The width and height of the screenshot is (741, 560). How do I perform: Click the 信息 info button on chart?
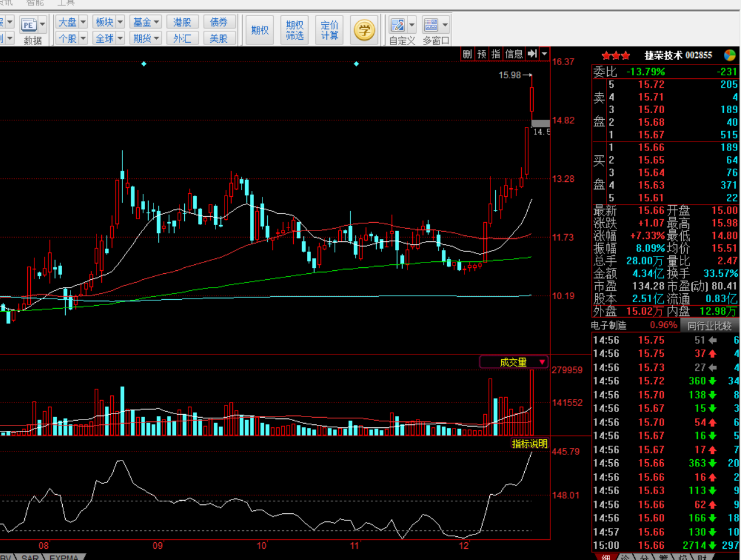pyautogui.click(x=514, y=54)
